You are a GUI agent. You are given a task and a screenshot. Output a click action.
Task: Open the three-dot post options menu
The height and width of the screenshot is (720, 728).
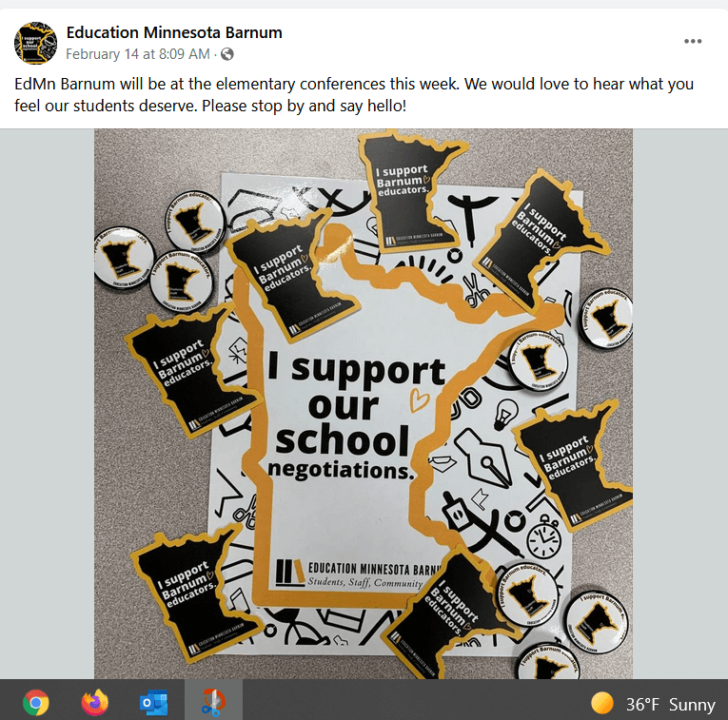[x=693, y=41]
